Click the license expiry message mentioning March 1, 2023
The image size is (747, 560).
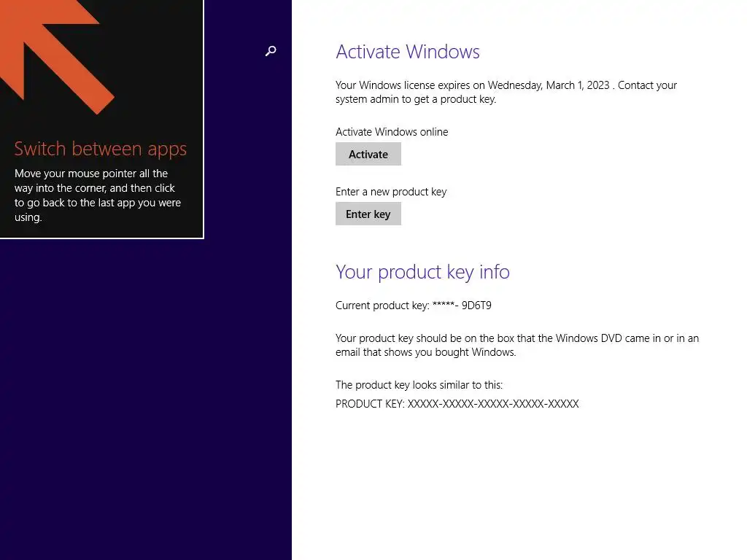pos(506,92)
